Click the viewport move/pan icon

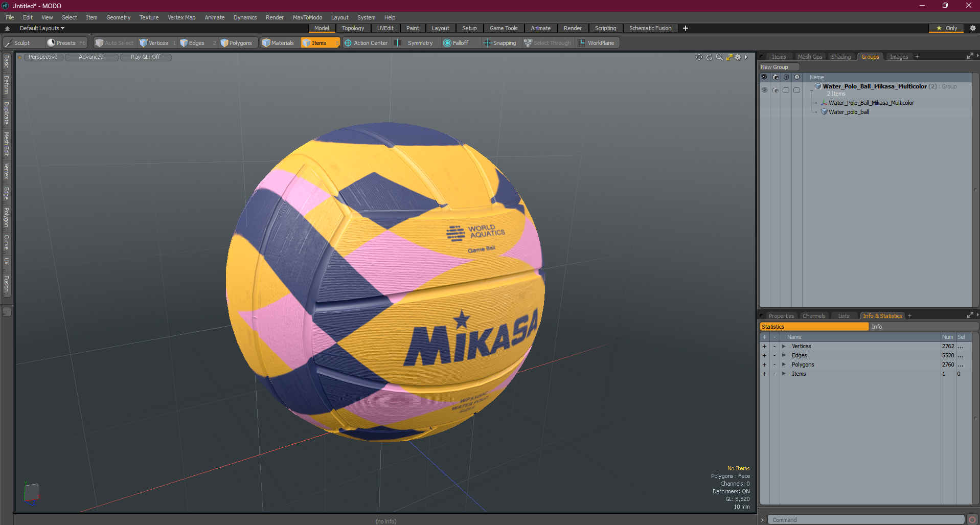pyautogui.click(x=699, y=57)
